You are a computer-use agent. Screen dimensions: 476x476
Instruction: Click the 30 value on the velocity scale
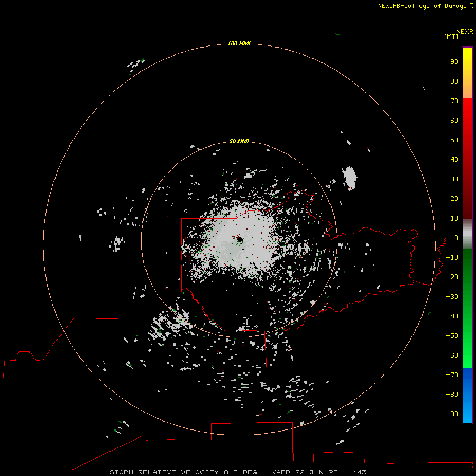click(454, 179)
